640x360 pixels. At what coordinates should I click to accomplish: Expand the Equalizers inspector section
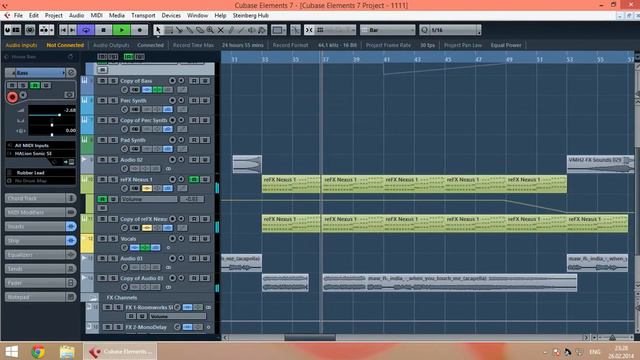click(x=40, y=255)
